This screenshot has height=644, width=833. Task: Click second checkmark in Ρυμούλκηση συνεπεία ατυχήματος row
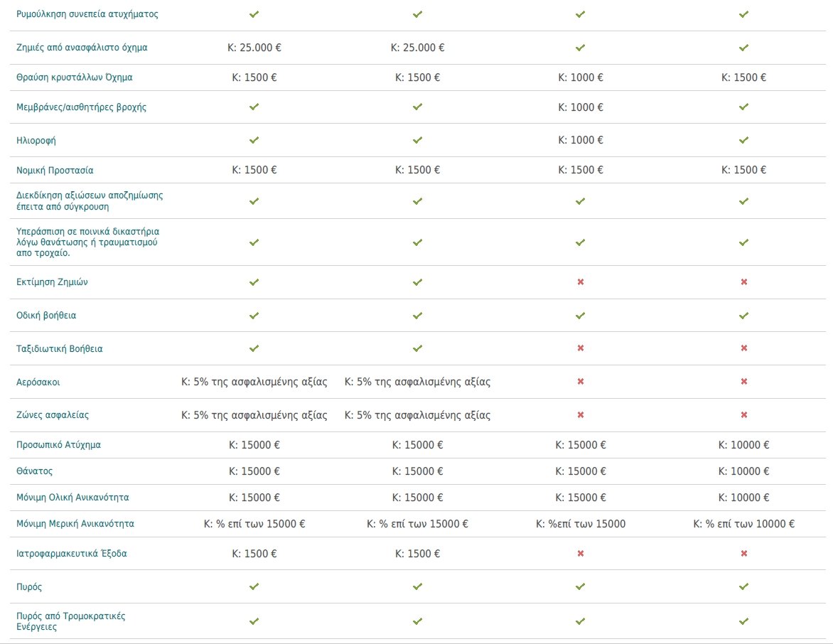click(x=417, y=14)
